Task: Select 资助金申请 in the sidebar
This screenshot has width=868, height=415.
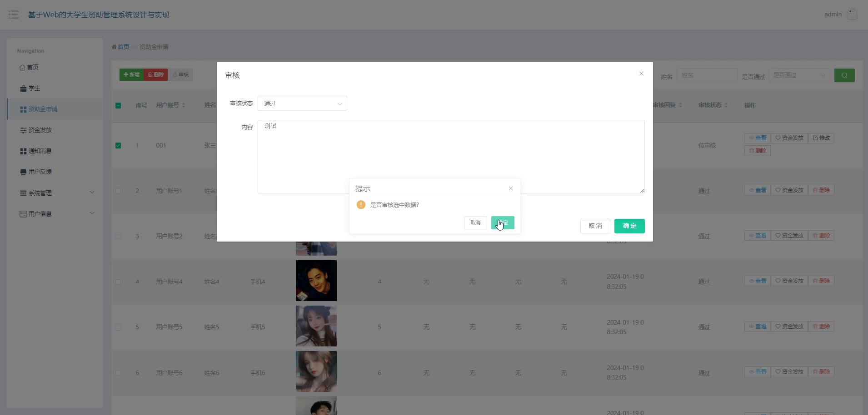Action: (x=55, y=109)
